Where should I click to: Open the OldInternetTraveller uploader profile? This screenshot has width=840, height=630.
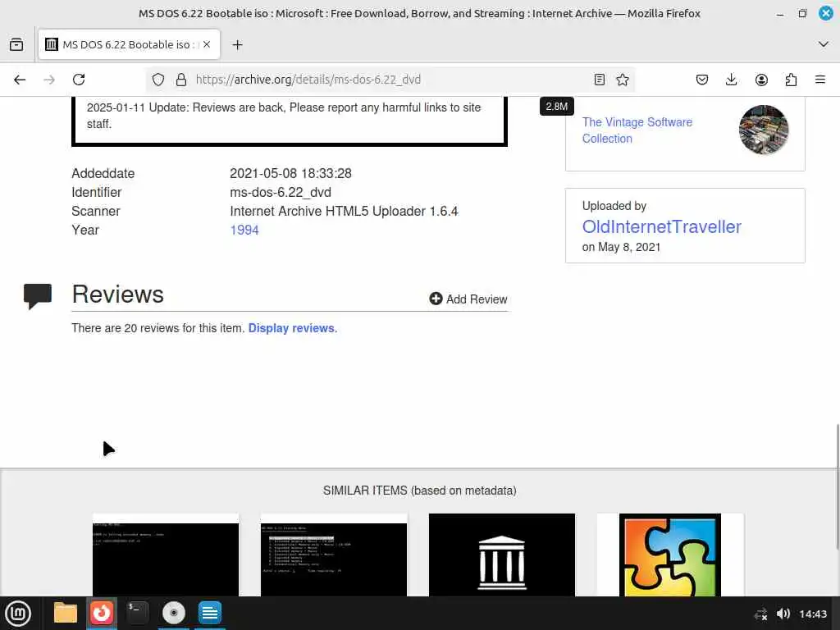(662, 226)
